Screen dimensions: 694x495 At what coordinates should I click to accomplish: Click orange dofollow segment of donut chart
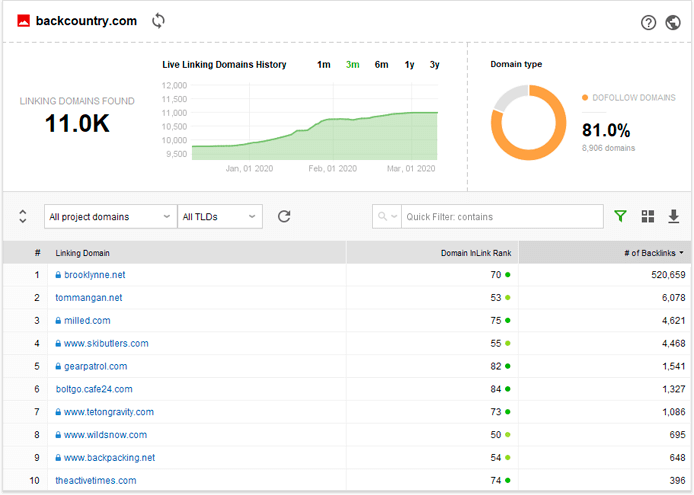coord(544,151)
